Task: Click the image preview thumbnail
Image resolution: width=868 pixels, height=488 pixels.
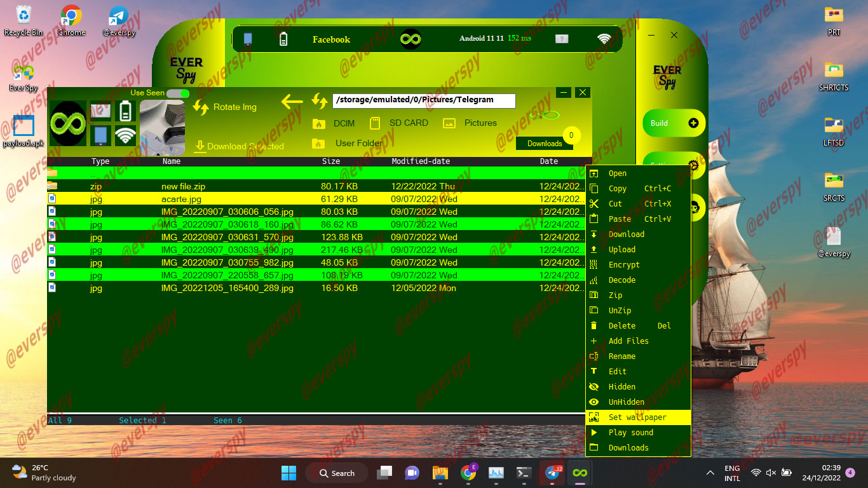Action: [x=163, y=127]
